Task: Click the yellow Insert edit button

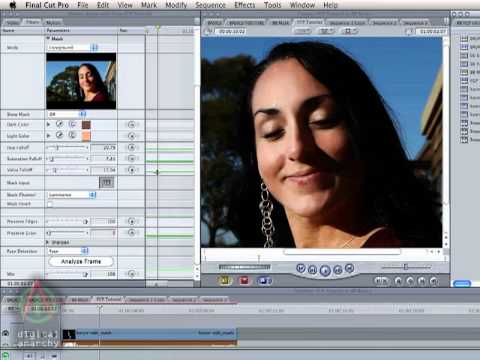Action: 225,281
